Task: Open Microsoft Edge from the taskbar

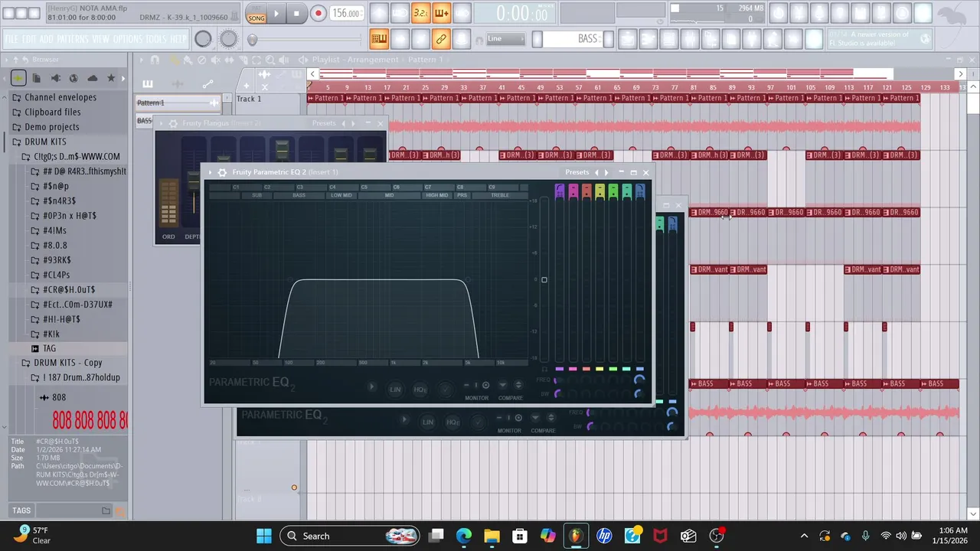Action: point(464,536)
